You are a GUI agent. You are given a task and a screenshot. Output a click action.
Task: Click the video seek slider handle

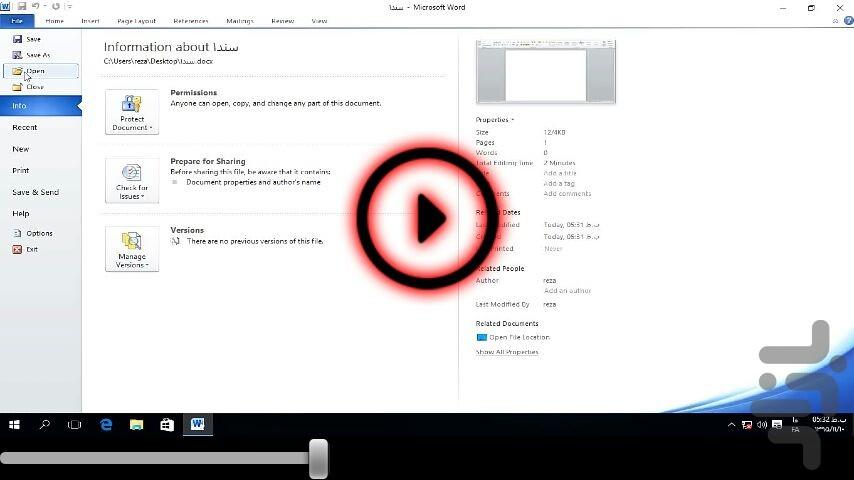[318, 458]
